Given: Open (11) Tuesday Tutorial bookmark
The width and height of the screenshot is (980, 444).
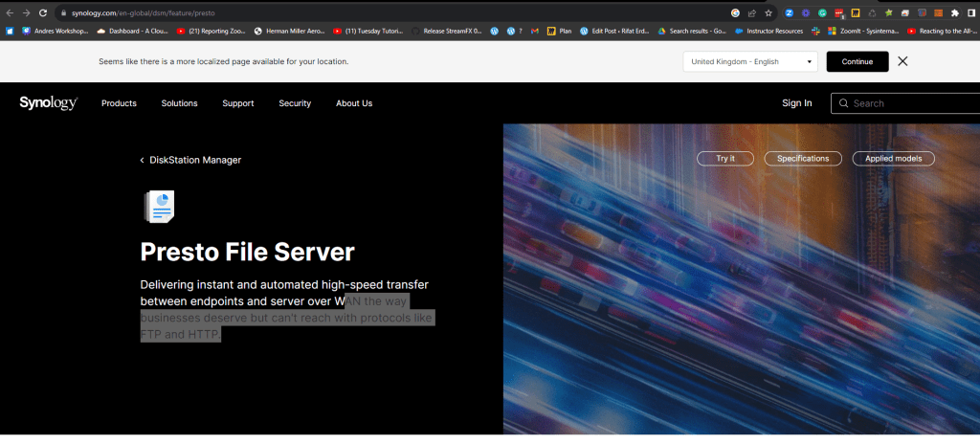Looking at the screenshot, I should point(367,31).
